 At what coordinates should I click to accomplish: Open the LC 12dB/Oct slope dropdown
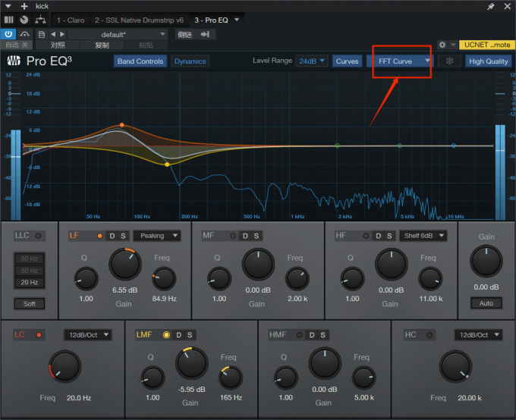point(87,335)
